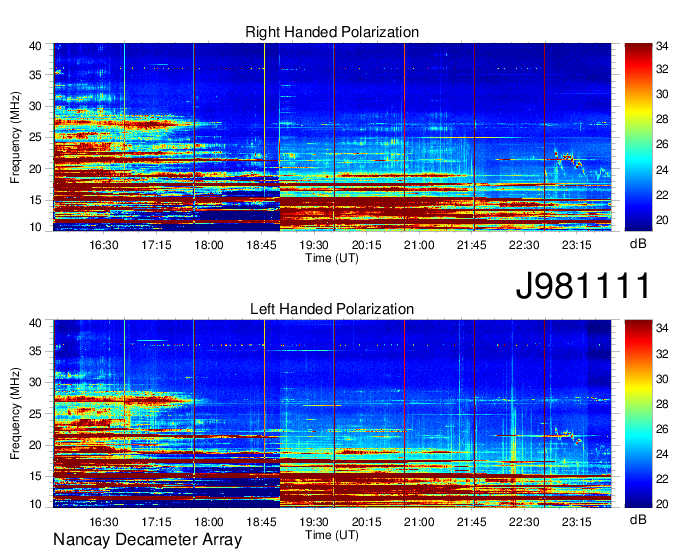Click the 17:15 time tick under the Right Handed plot
Viewport: 680px width, 552px height.
[156, 245]
